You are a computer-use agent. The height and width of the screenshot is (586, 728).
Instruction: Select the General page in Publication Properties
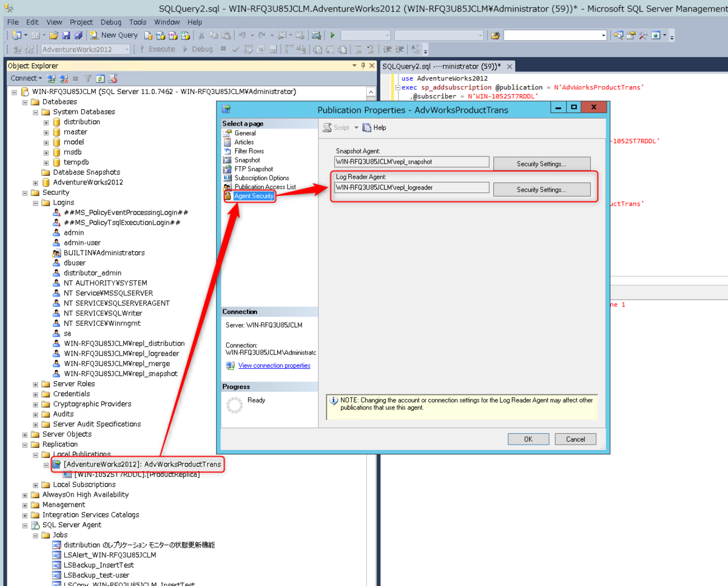coord(245,133)
